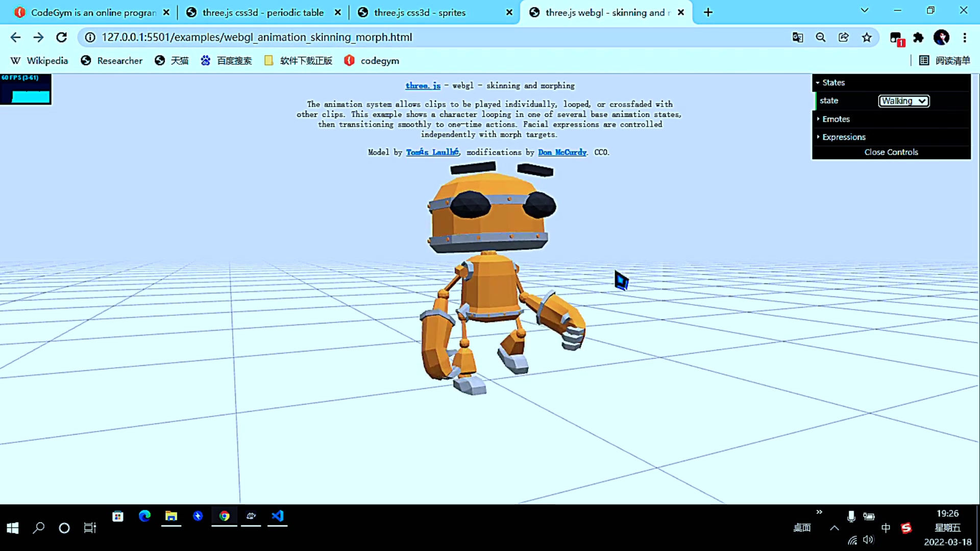The width and height of the screenshot is (980, 551).
Task: Open the Don McCurdy link
Action: point(562,152)
